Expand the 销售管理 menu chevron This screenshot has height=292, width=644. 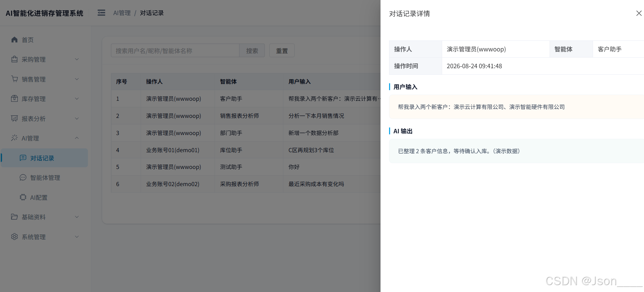[77, 79]
